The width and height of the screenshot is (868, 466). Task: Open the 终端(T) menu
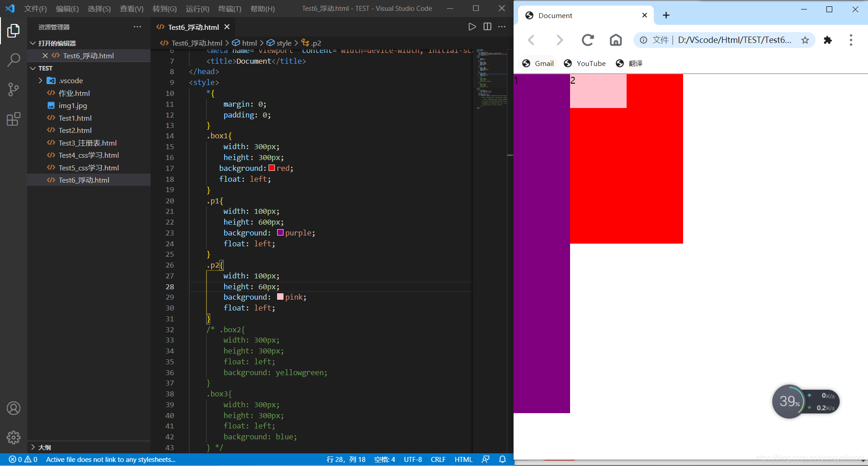(230, 9)
